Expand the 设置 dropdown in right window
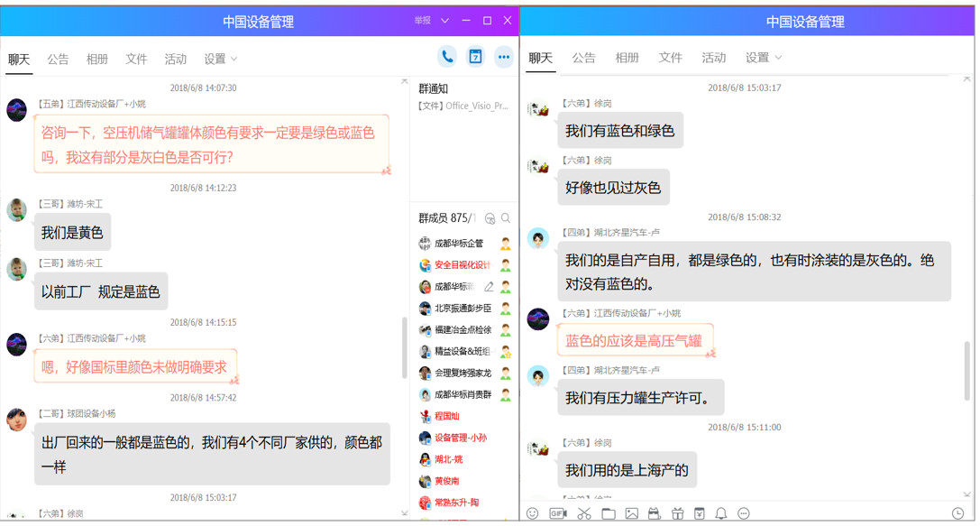Viewport: 980px width, 526px height. click(764, 58)
